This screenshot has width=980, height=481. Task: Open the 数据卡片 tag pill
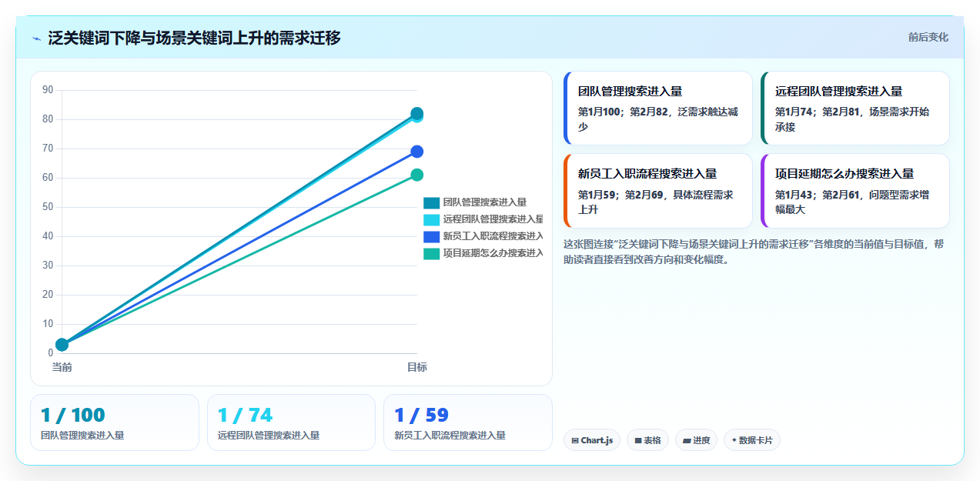(751, 440)
